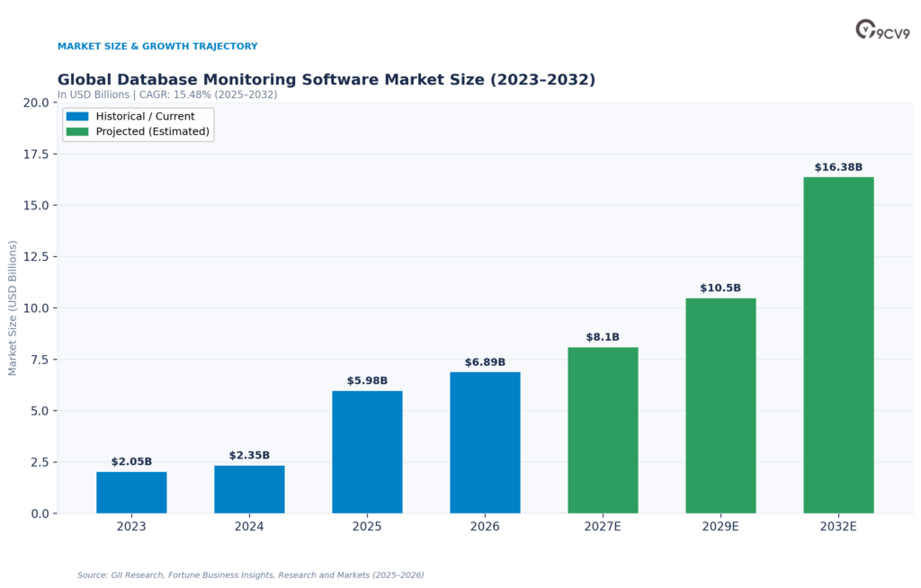This screenshot has height=588, width=921.
Task: Click the 2024 x-axis label
Action: click(250, 526)
